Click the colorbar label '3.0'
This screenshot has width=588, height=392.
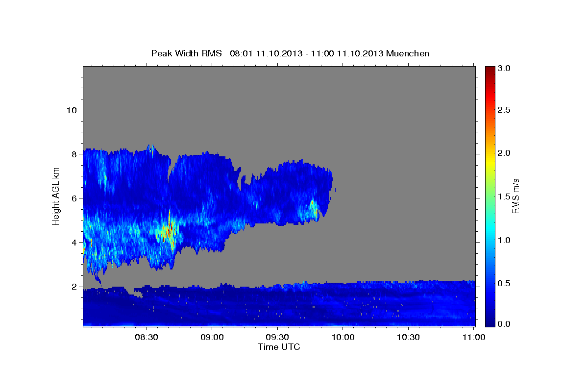[x=504, y=69]
